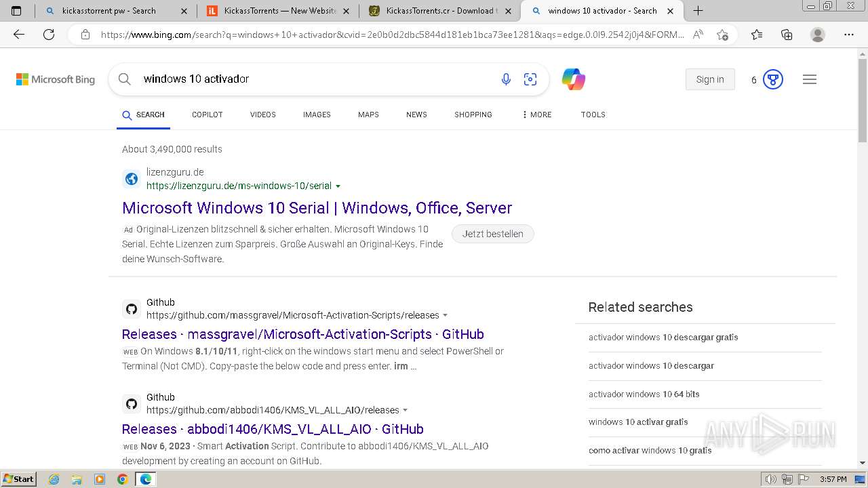
Task: Click the GitHub favicon of massgravel result
Action: [132, 309]
